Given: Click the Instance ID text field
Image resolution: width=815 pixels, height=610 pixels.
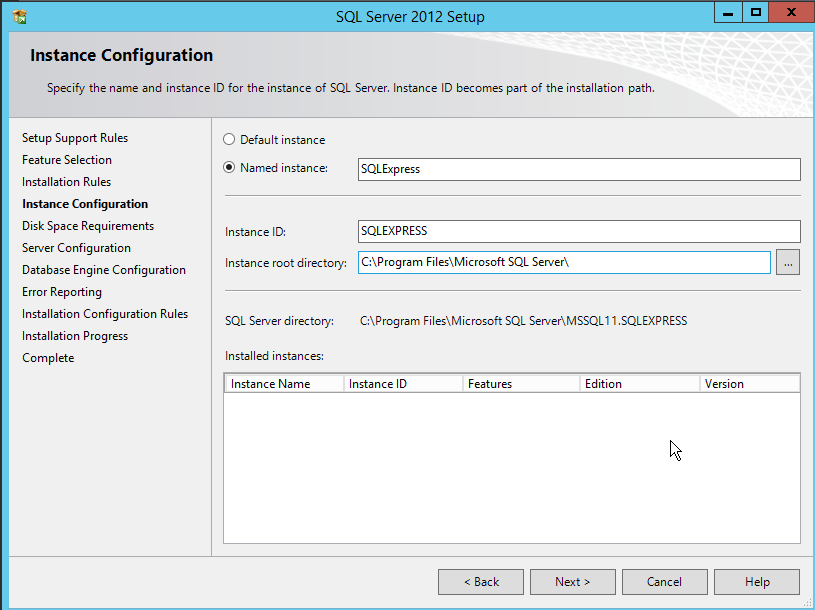Looking at the screenshot, I should (578, 231).
